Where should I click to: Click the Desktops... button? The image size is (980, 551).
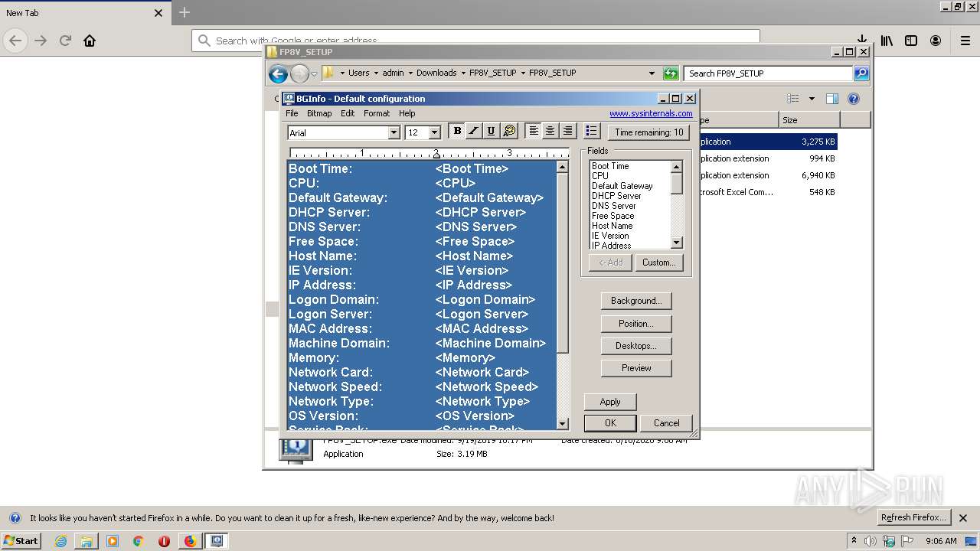coord(636,346)
